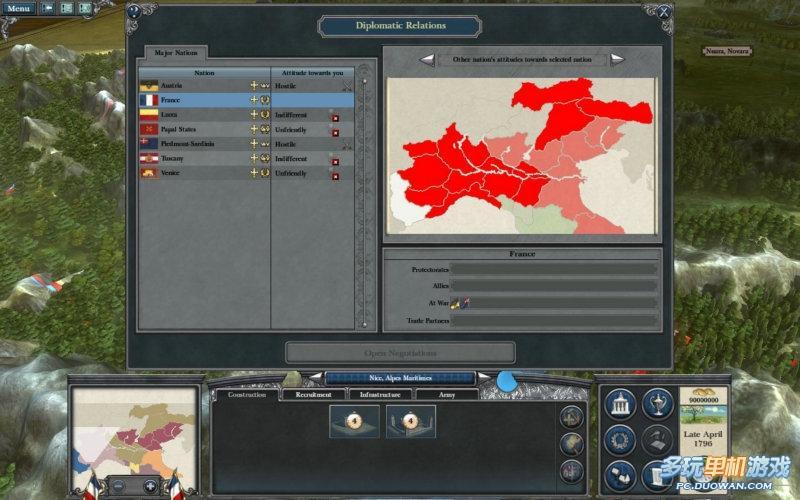This screenshot has width=800, height=500.
Task: Show previous map mode with left arrow
Action: (427, 60)
